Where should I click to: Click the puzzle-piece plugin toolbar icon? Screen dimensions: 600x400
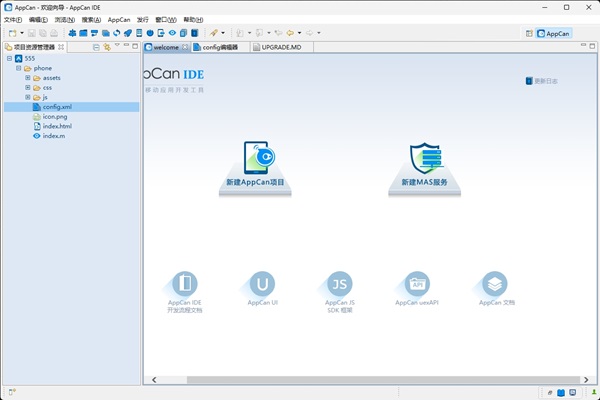click(x=72, y=33)
